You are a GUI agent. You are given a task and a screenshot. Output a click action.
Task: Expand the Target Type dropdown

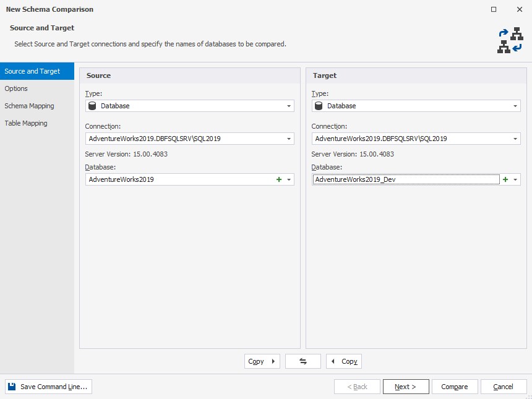coord(515,106)
